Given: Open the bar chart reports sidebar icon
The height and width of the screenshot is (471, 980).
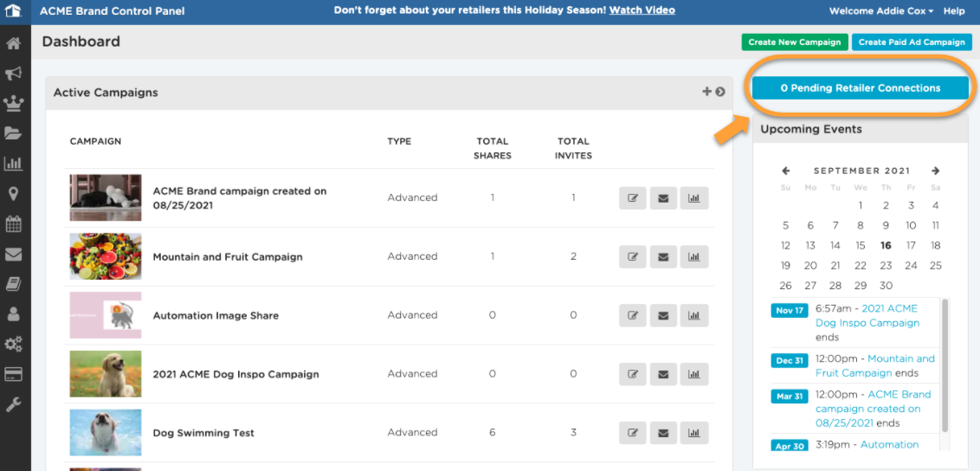Looking at the screenshot, I should point(13,164).
